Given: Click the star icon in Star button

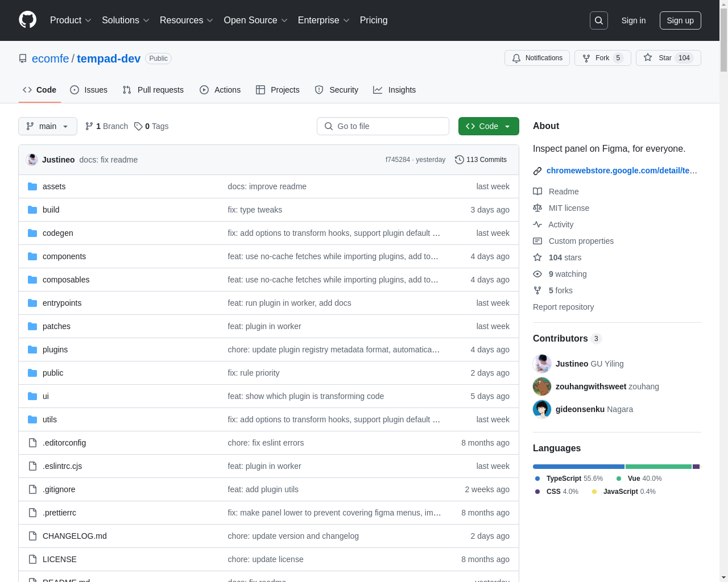Looking at the screenshot, I should [x=648, y=57].
